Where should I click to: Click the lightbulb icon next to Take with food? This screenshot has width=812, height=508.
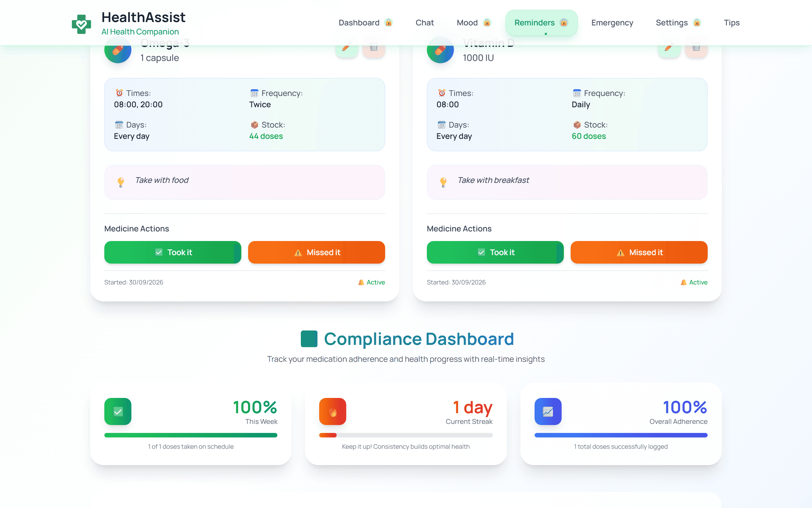coord(121,182)
